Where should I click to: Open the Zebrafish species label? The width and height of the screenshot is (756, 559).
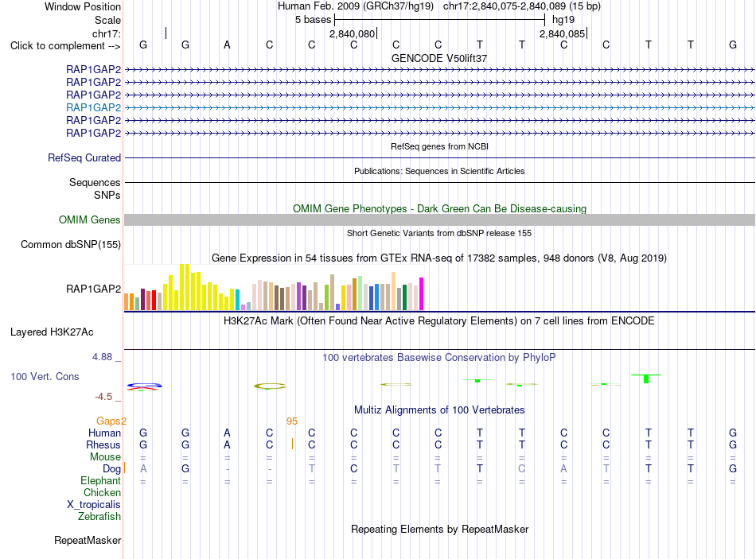(99, 517)
